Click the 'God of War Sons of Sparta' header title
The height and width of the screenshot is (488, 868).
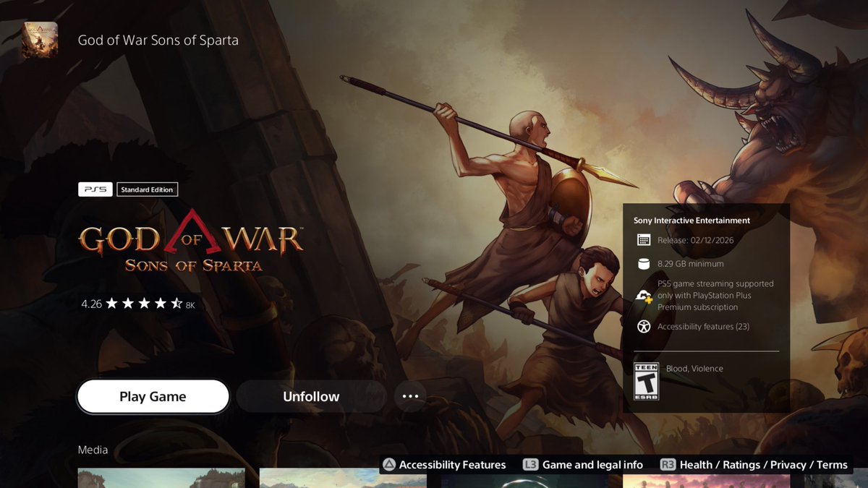tap(158, 40)
